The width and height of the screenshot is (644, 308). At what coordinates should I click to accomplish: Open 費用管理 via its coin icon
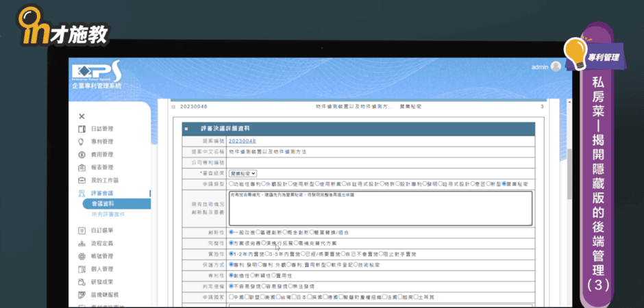(x=82, y=155)
